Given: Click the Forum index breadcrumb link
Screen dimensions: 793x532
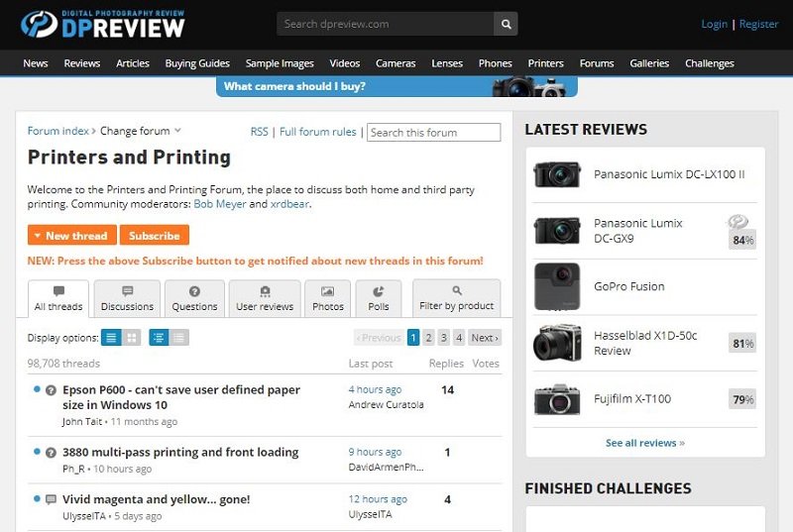Looking at the screenshot, I should [58, 131].
